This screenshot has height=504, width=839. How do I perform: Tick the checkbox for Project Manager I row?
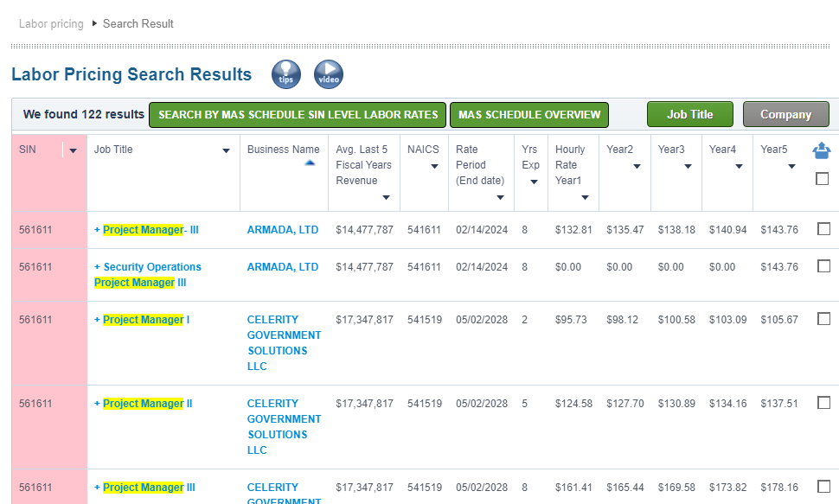(824, 319)
